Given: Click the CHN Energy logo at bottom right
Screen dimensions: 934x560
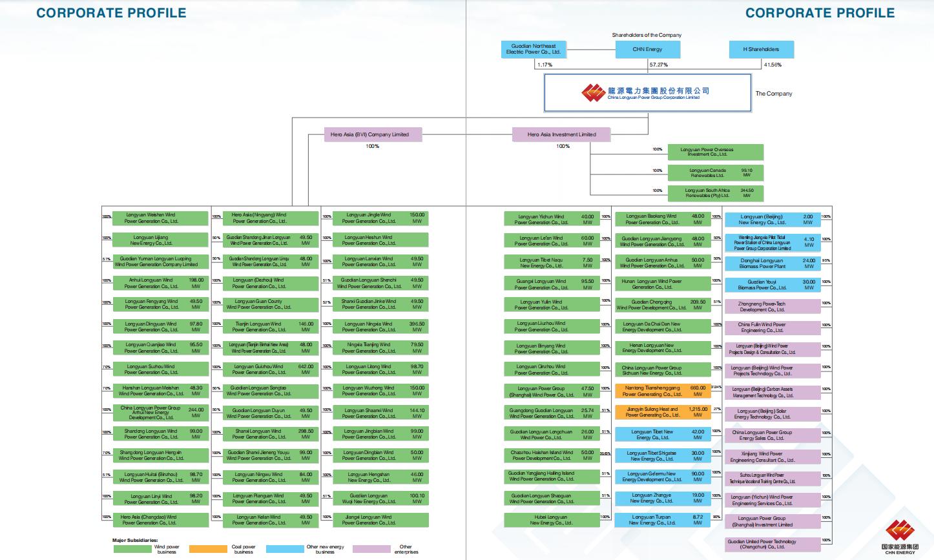Looking at the screenshot, I should [x=900, y=537].
